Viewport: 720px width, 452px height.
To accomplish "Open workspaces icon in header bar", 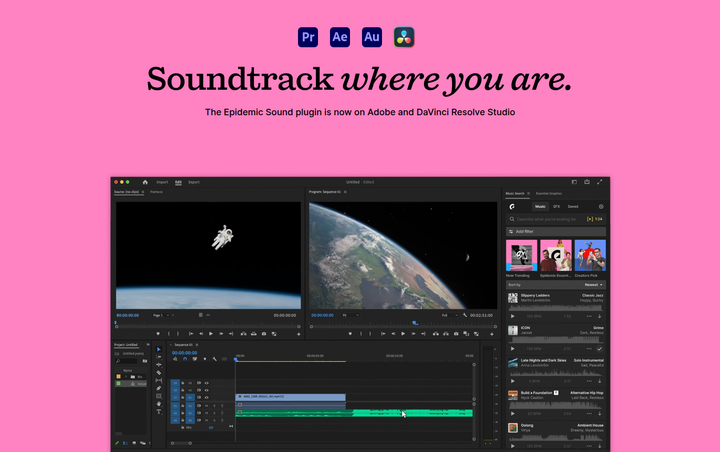I will (x=574, y=182).
